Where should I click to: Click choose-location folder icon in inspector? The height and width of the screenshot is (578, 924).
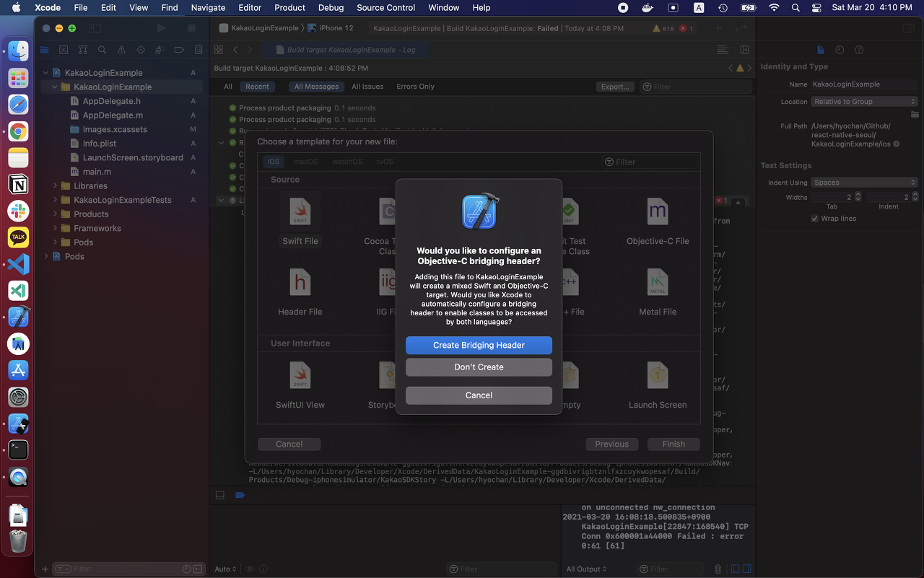[x=914, y=114]
